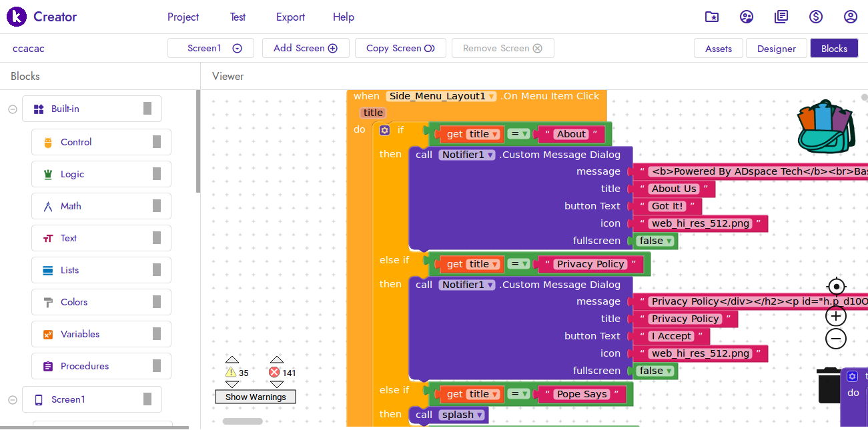Open title variable dropdown beside About

click(483, 134)
